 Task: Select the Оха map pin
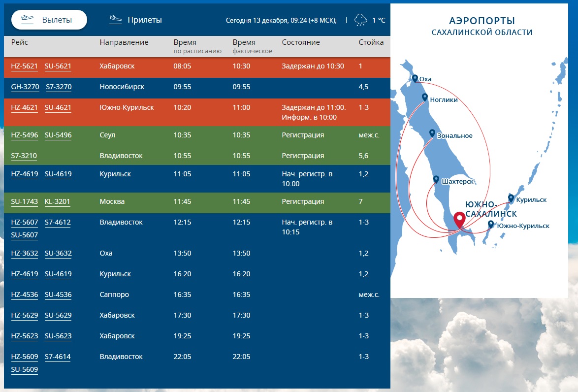(415, 78)
